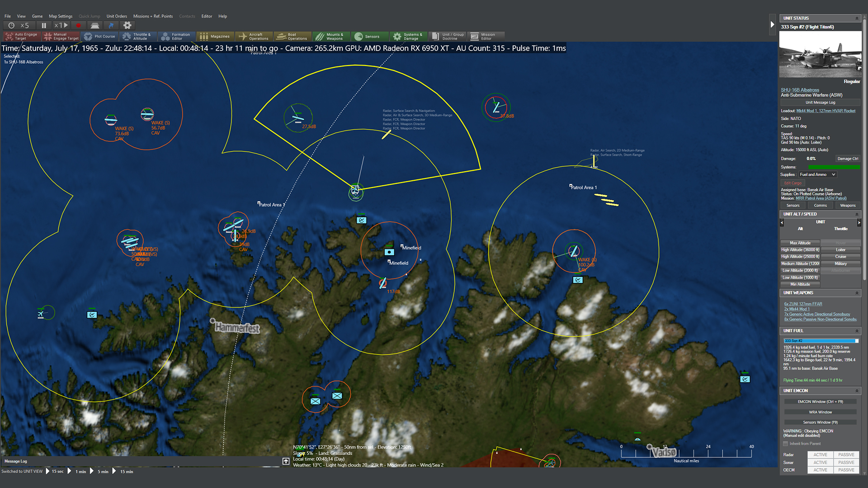Click the Sensors button in Unit Status
This screenshot has width=868, height=488.
(x=793, y=206)
